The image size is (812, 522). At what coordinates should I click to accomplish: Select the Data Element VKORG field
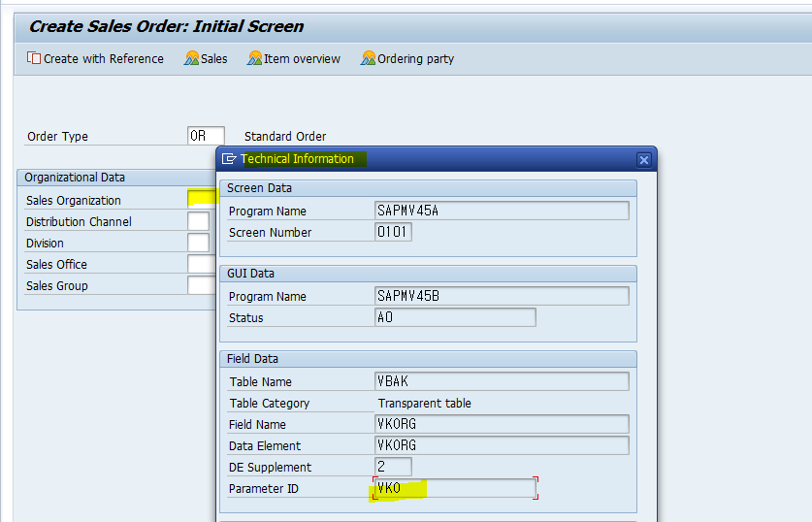click(x=502, y=444)
